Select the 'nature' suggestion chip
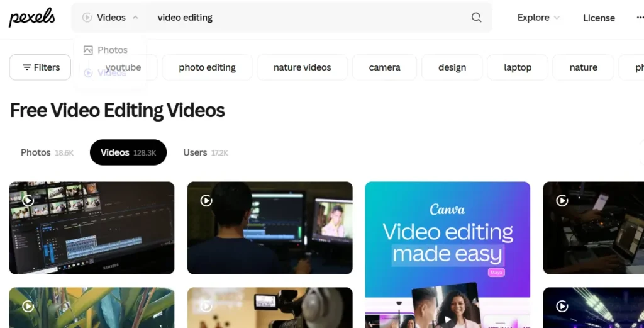The width and height of the screenshot is (644, 328). [x=583, y=67]
